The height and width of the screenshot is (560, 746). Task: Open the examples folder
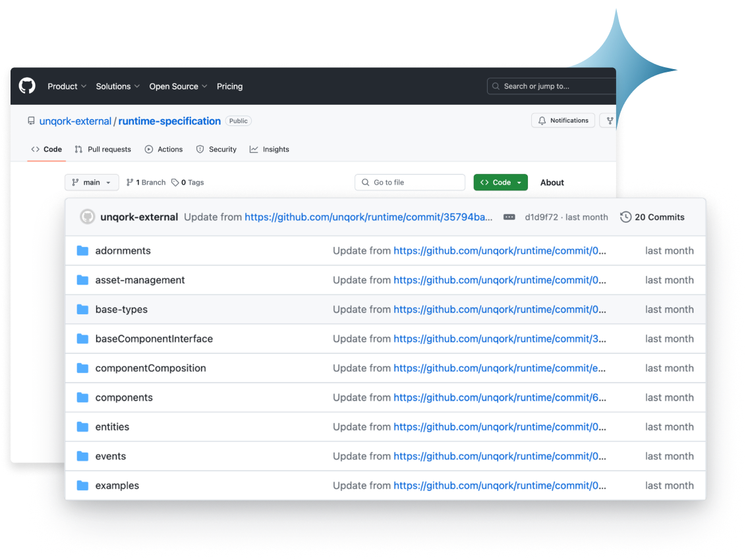click(x=117, y=486)
